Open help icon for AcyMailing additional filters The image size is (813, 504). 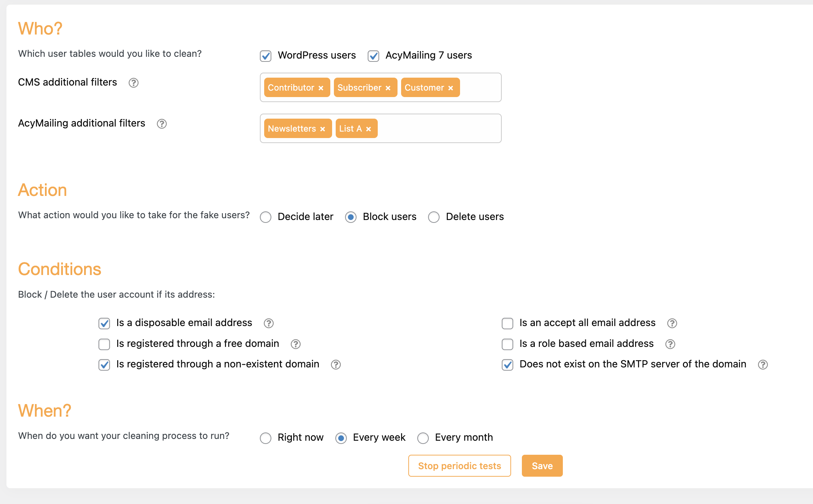pyautogui.click(x=162, y=124)
